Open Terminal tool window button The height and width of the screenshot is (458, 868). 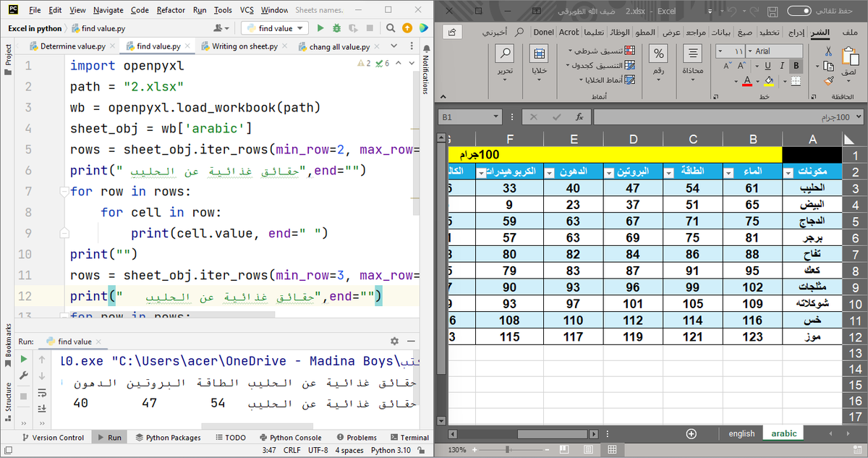[x=410, y=437]
